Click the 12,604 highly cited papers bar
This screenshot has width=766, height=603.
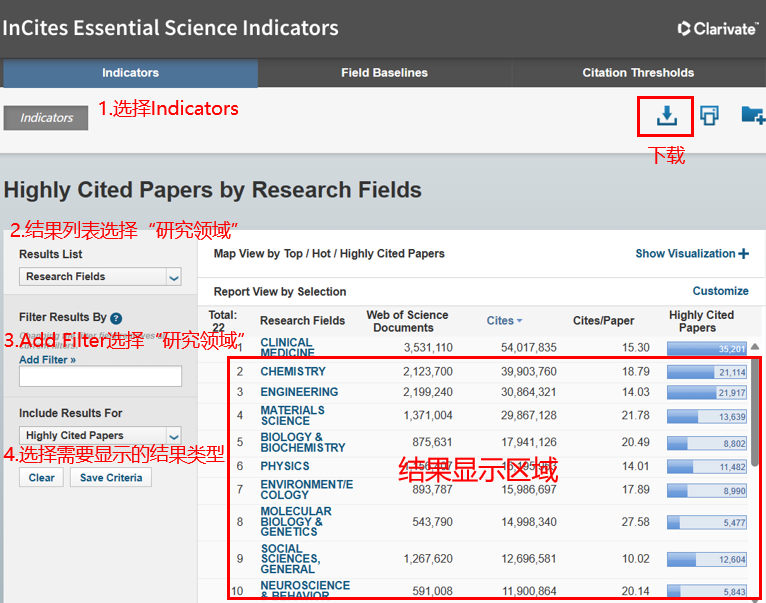coord(706,559)
